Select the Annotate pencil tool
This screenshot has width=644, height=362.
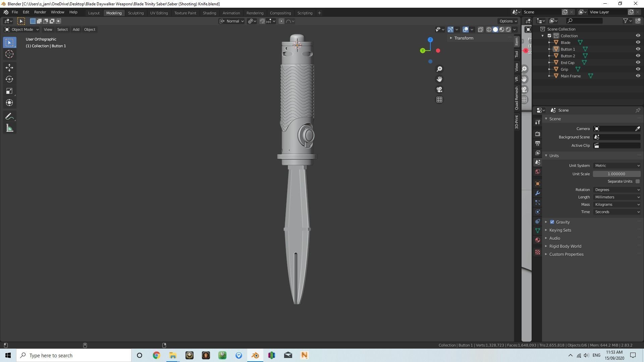tap(9, 117)
